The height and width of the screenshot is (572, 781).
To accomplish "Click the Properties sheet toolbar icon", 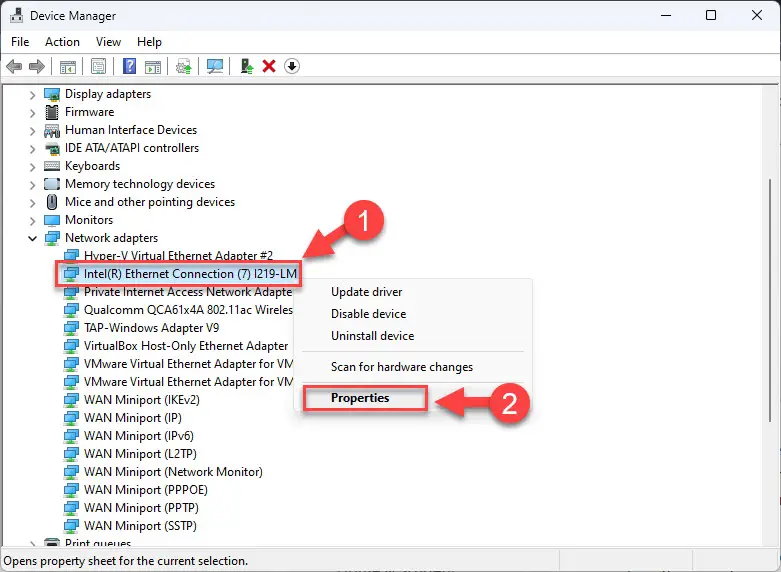I will coord(98,66).
